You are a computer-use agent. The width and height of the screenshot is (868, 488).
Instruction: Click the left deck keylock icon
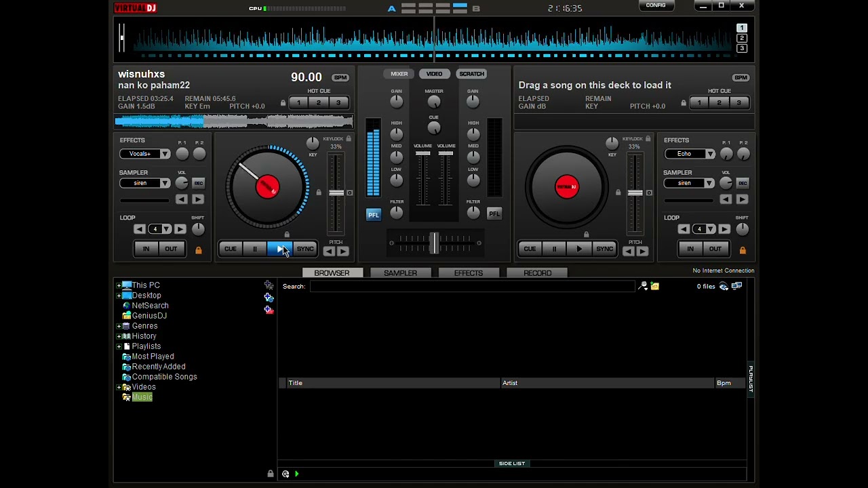point(349,139)
